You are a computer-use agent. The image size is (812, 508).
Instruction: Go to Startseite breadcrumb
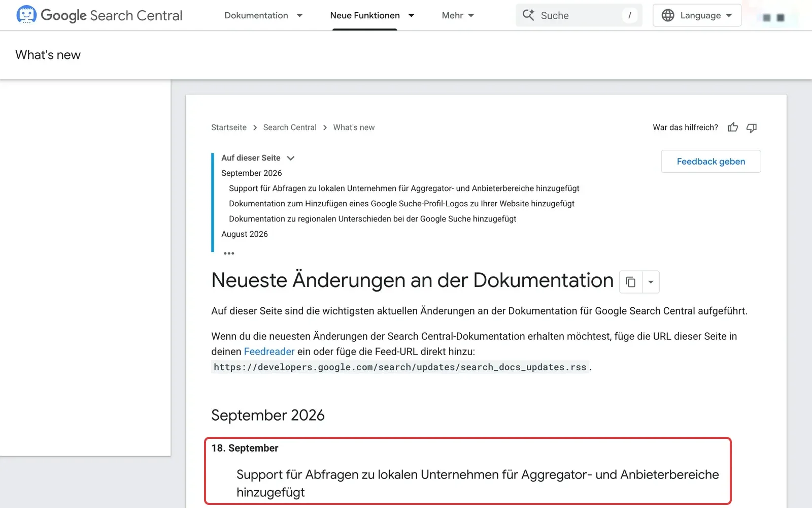229,128
